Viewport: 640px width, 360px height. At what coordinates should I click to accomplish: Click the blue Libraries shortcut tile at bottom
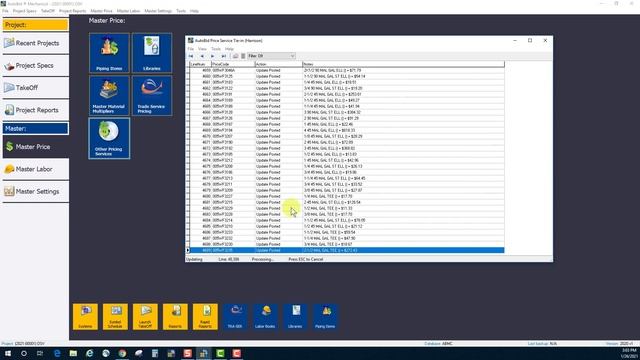click(295, 316)
